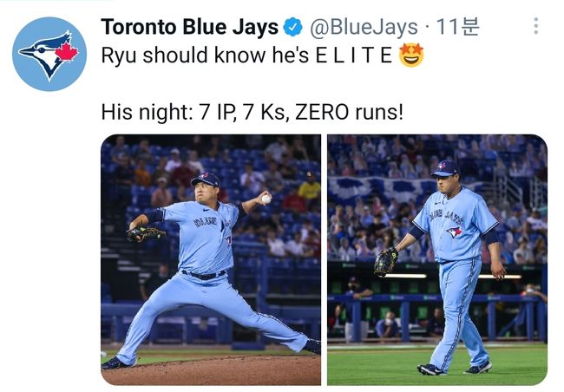
Task: Open the tweet's three-dot more options menu
Action: [x=535, y=26]
